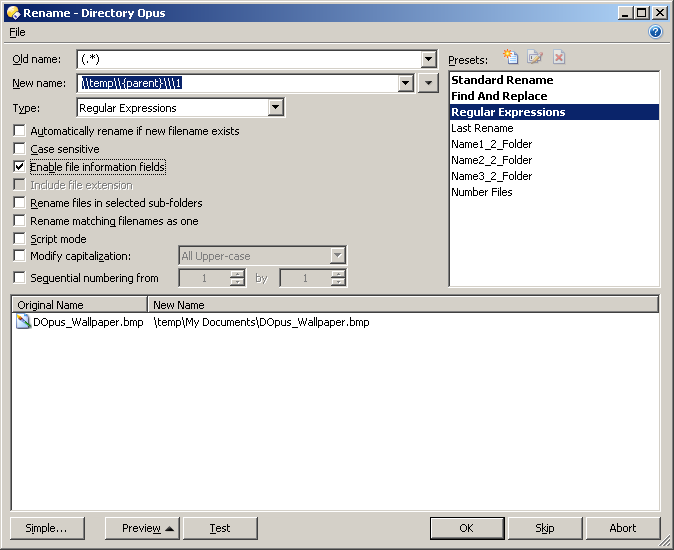674x550 pixels.
Task: Toggle the Case sensitive checkbox
Action: tap(20, 149)
